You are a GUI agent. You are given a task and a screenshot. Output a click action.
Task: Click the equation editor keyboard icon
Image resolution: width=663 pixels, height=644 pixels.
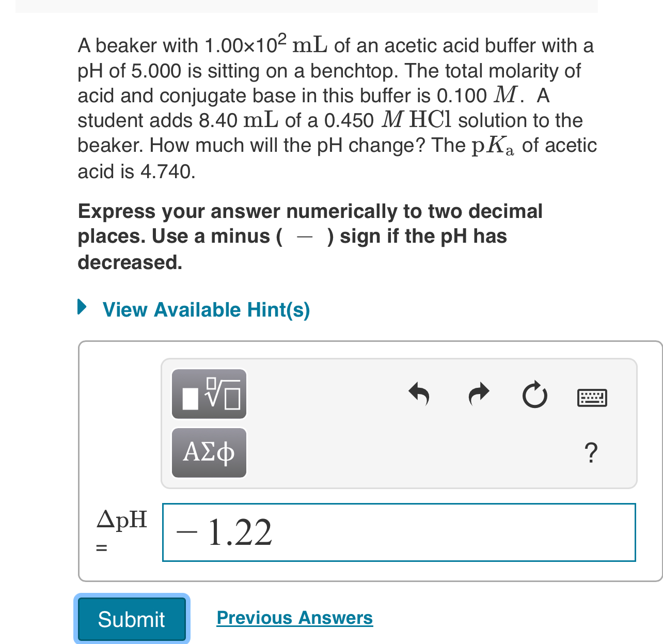pyautogui.click(x=592, y=397)
